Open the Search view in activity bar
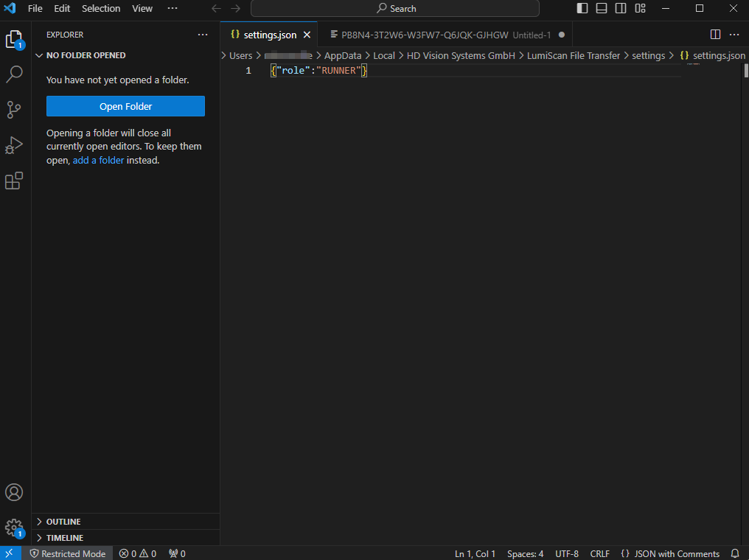This screenshot has width=749, height=560. (x=14, y=74)
